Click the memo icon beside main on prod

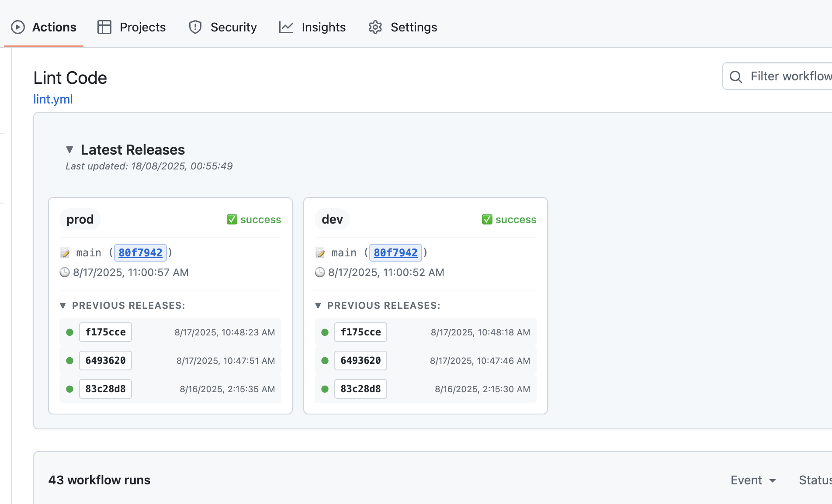click(x=66, y=252)
